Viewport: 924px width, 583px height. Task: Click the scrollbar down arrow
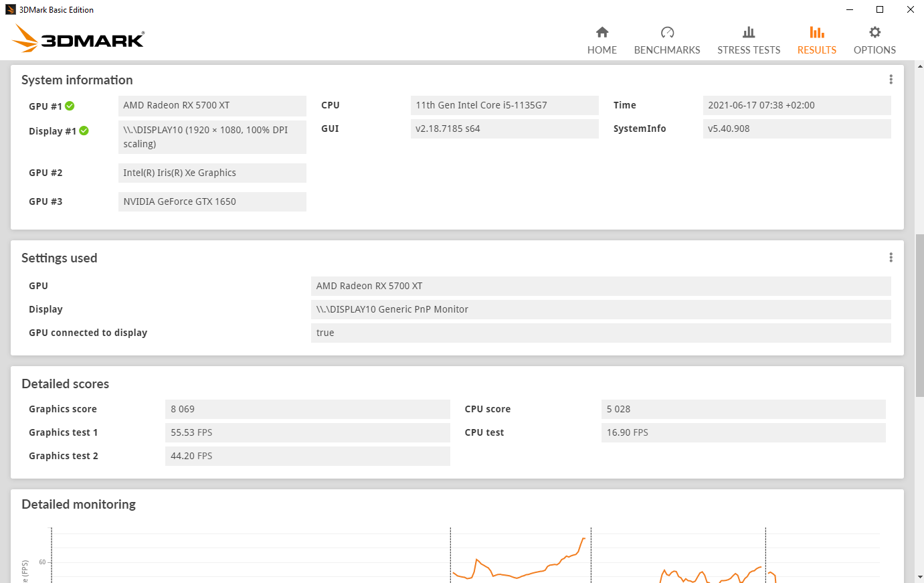coord(920,577)
